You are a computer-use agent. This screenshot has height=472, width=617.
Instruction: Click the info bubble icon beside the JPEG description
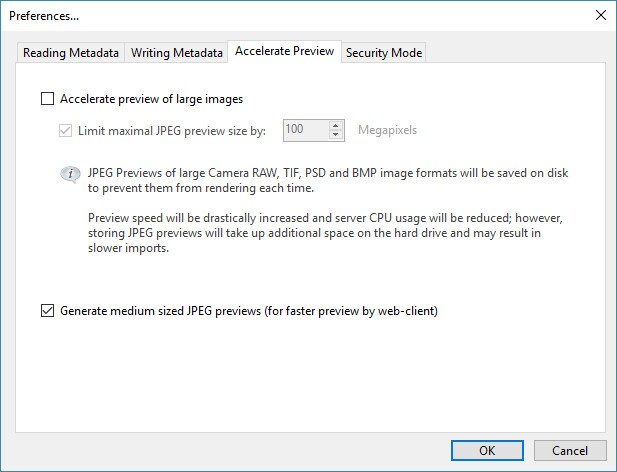69,174
